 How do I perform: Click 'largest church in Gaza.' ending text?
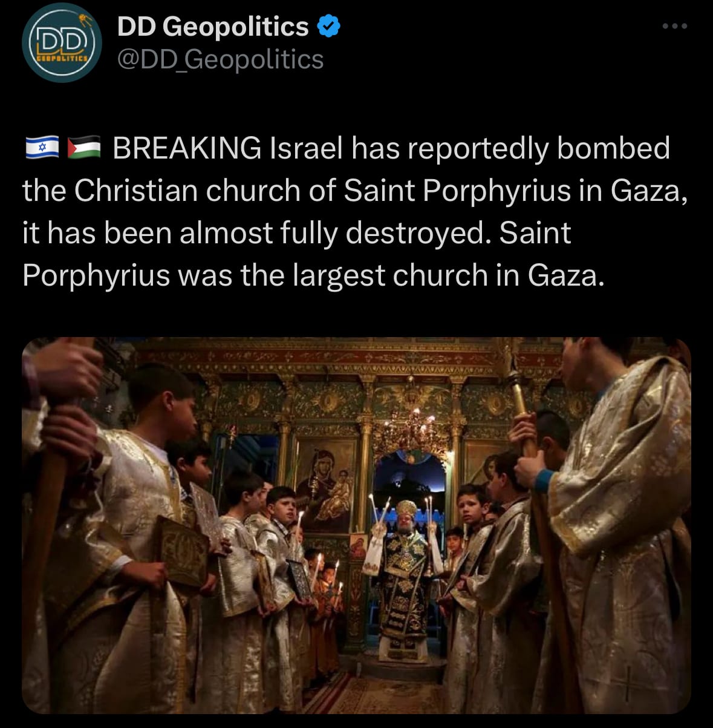coord(449,275)
